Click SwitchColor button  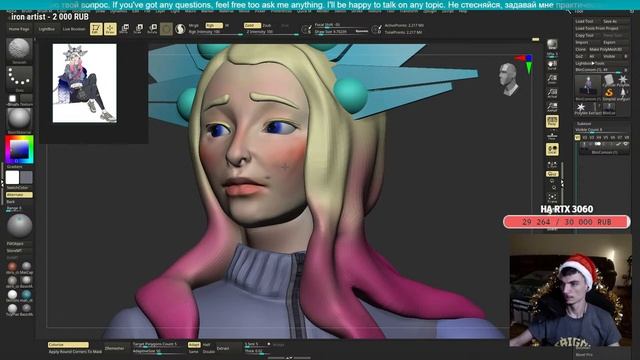19,188
